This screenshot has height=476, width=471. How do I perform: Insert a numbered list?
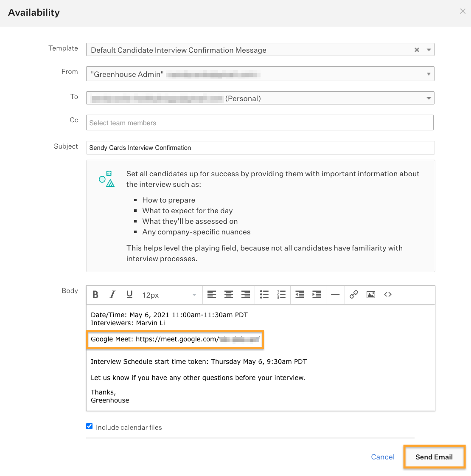[281, 294]
